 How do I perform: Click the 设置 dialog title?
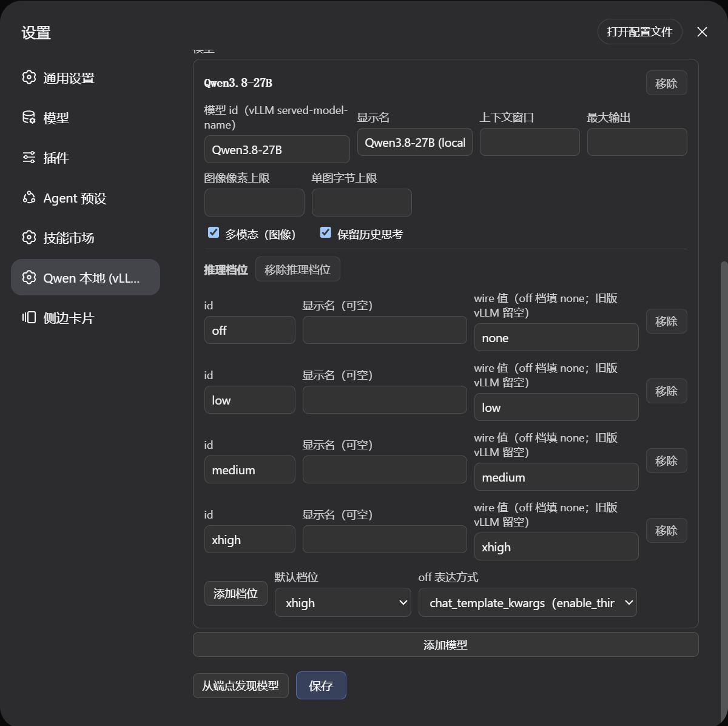[x=36, y=33]
